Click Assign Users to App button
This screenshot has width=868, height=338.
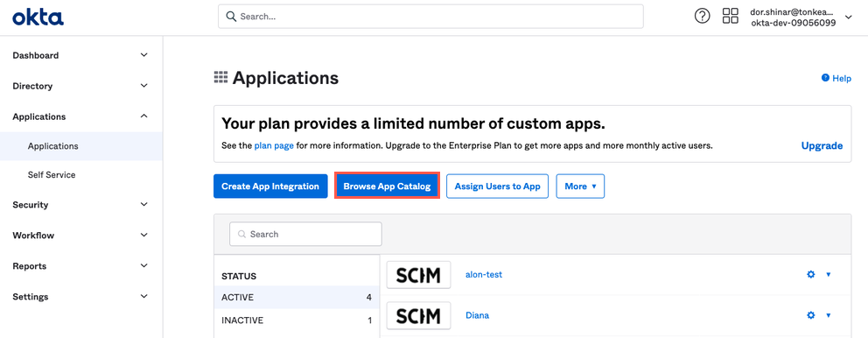pos(497,187)
